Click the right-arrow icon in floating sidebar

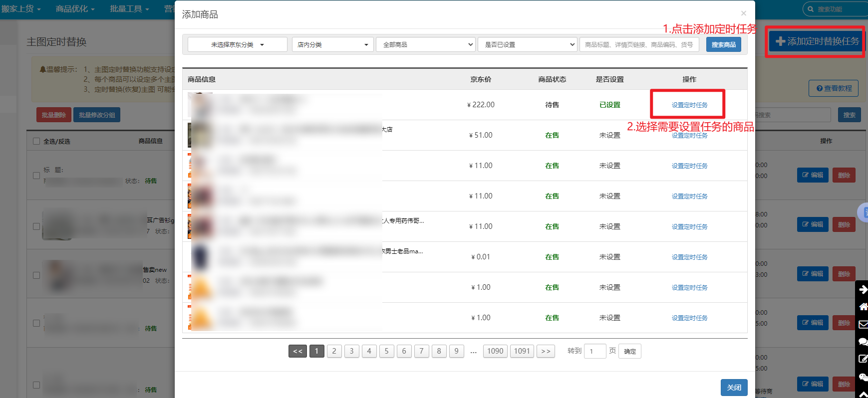[x=863, y=290]
